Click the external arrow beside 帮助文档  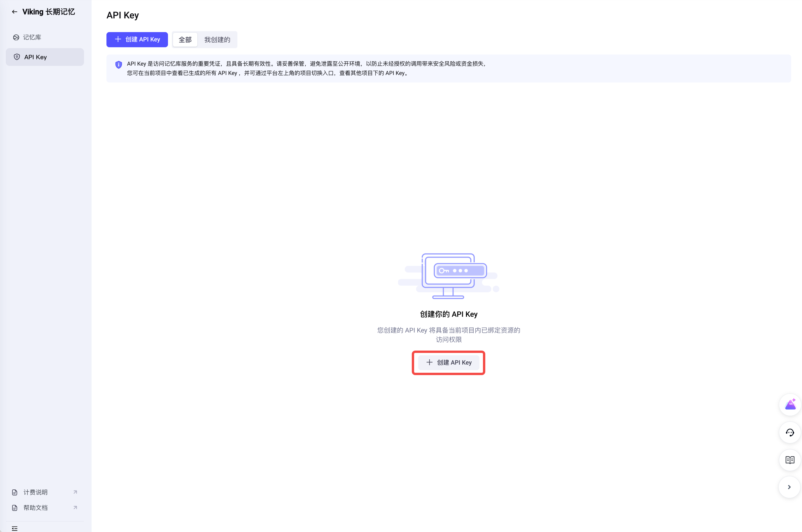(75, 508)
